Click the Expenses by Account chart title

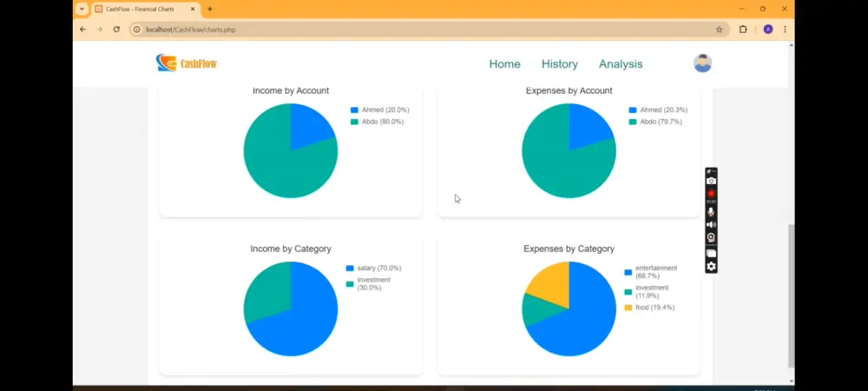tap(569, 90)
